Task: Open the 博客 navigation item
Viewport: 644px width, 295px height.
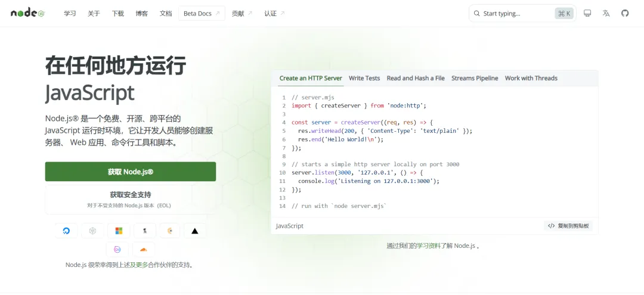Action: (142, 14)
